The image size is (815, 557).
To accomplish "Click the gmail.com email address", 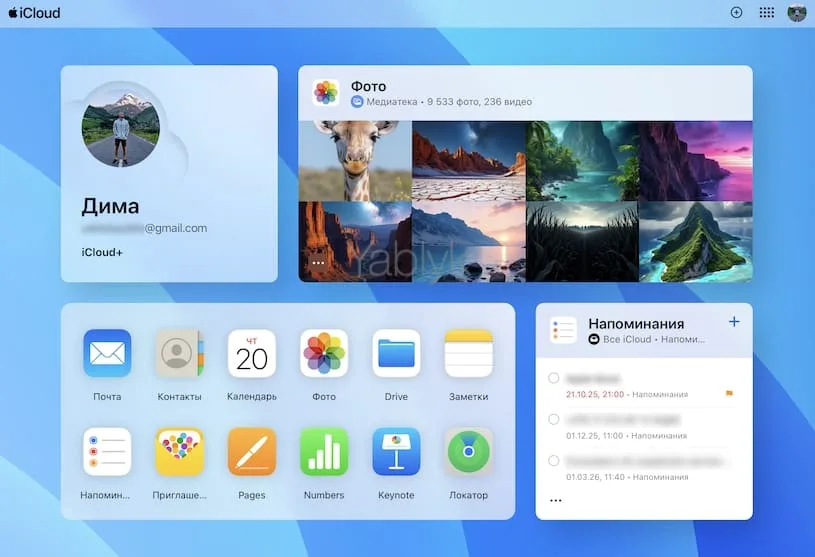I will pyautogui.click(x=144, y=228).
